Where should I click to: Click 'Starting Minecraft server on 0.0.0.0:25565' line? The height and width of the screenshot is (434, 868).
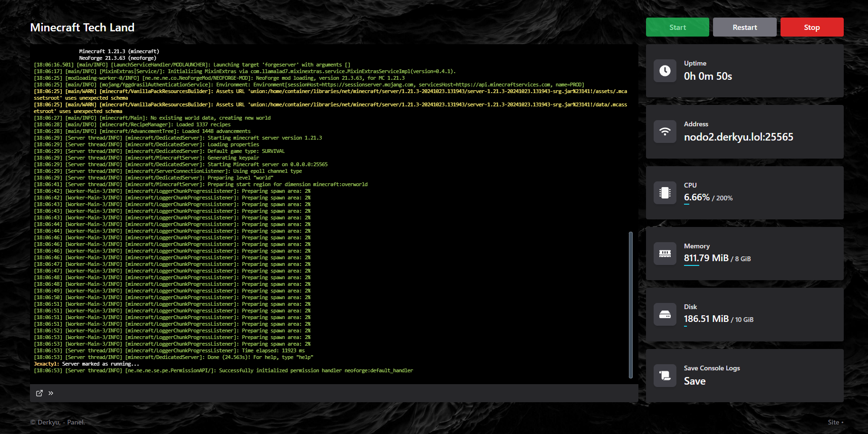coord(181,164)
